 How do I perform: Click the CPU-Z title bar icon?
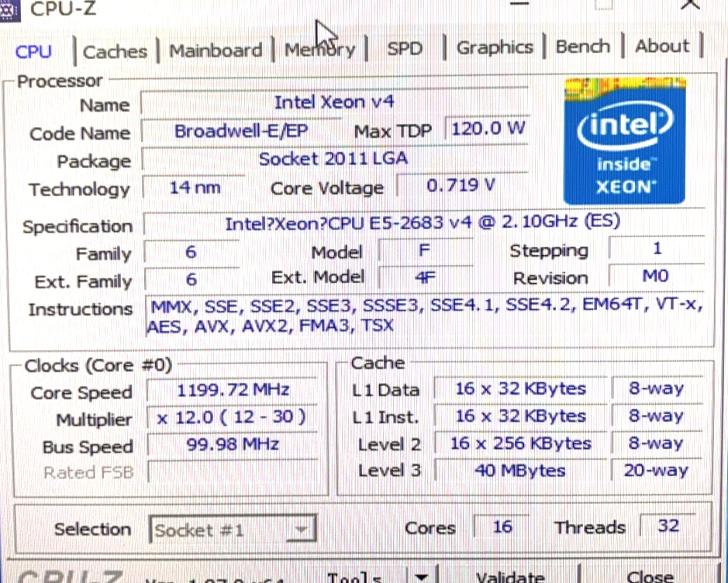(9, 10)
